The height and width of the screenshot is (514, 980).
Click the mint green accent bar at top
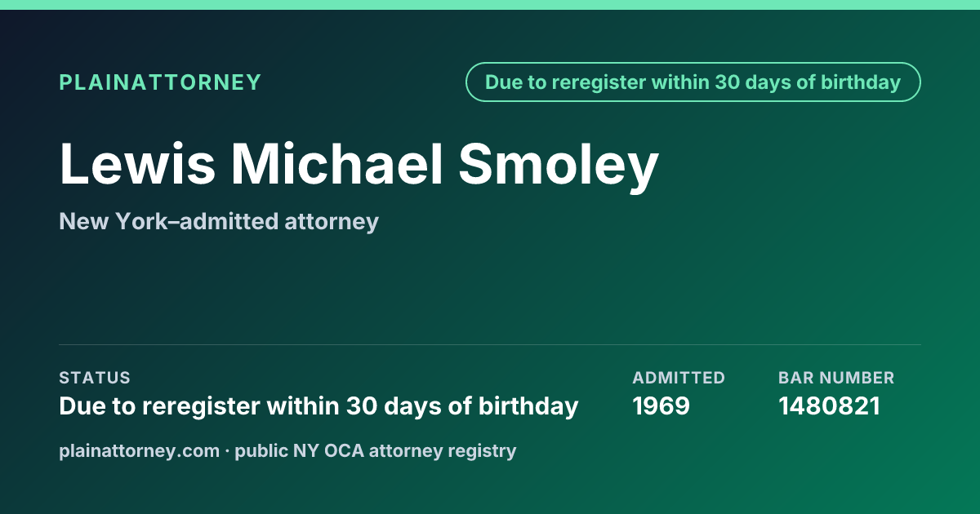pyautogui.click(x=490, y=5)
